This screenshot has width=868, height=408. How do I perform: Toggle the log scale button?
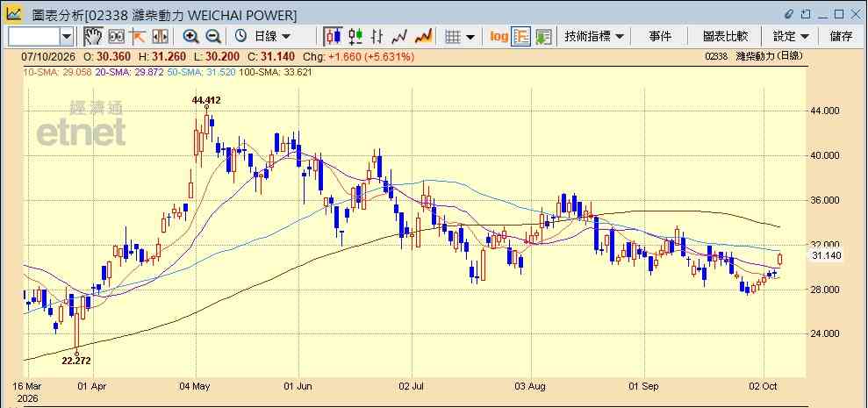tap(499, 37)
